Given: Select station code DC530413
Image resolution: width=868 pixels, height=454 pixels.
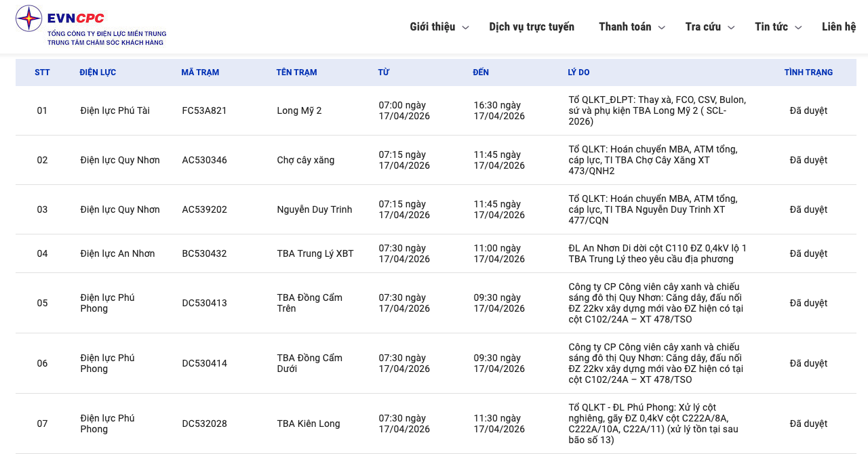Looking at the screenshot, I should 204,303.
